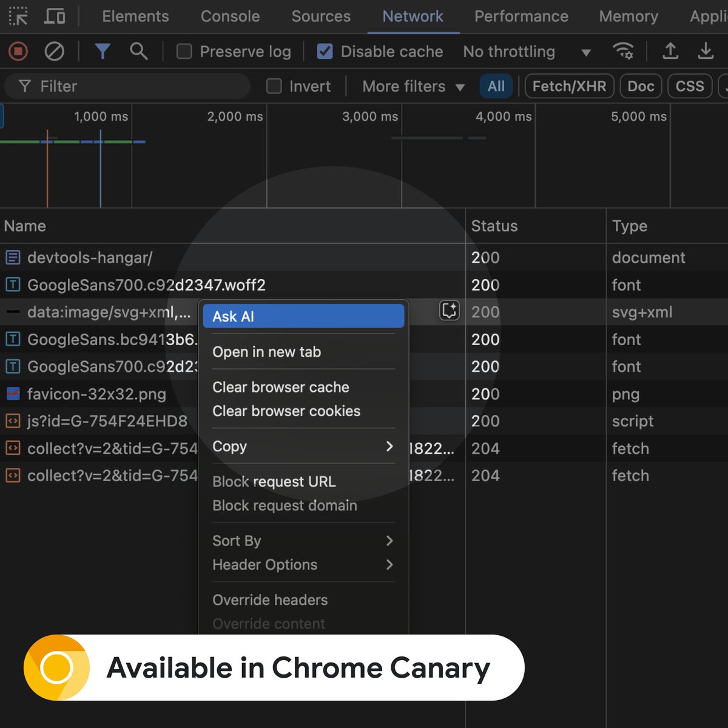Image resolution: width=728 pixels, height=728 pixels.
Task: Open network conditions wifi icon
Action: (623, 52)
